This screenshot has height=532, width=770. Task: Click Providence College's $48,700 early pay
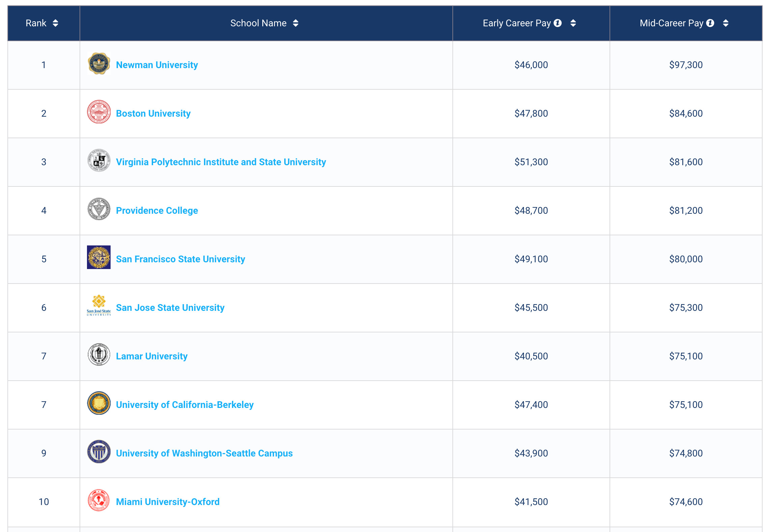pos(531,211)
